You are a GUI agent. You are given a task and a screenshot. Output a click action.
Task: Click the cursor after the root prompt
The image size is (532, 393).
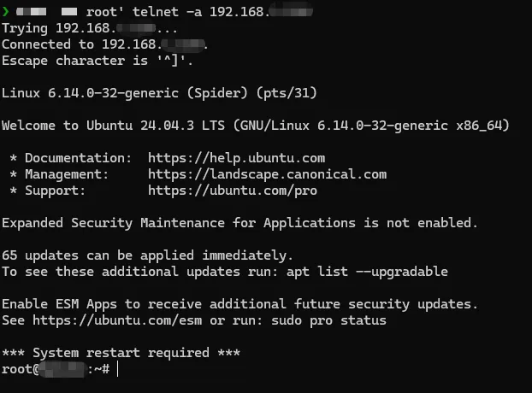(118, 369)
